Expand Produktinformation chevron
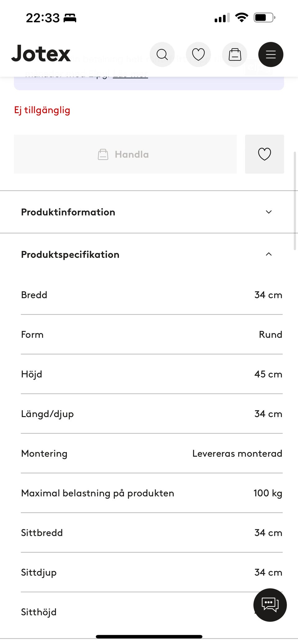Screen dimensions: 298x644 point(269,212)
